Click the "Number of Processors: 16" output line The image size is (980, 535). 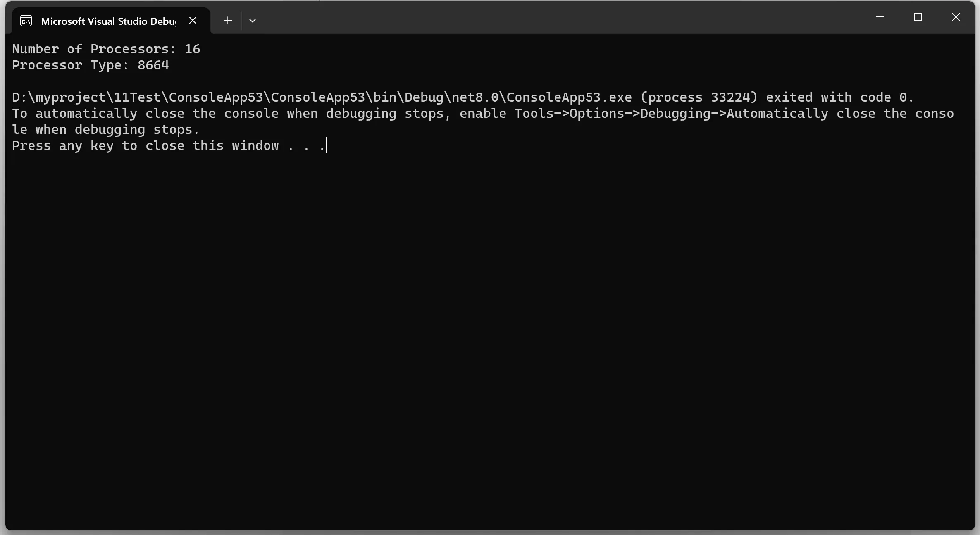point(106,49)
